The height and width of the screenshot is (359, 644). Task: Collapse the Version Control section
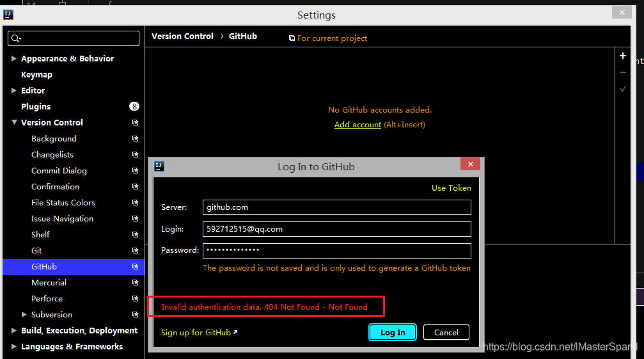pos(14,122)
